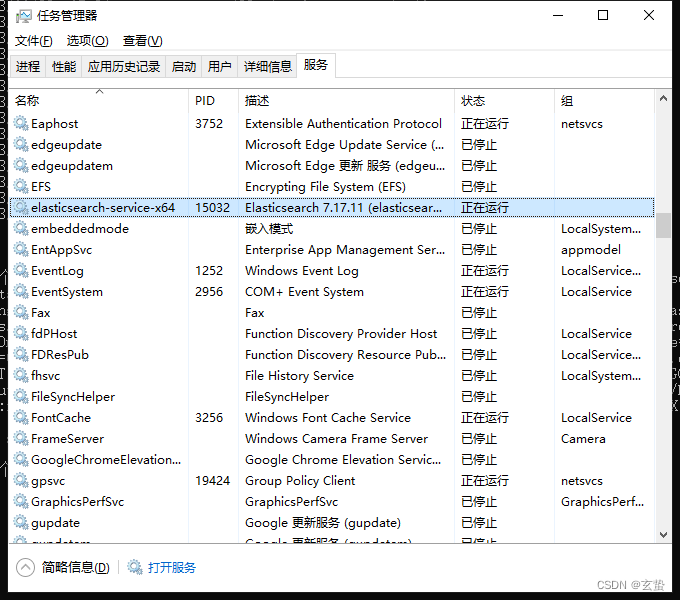Click the Windows Event Log description
Viewport: 680px width, 600px height.
pos(302,271)
